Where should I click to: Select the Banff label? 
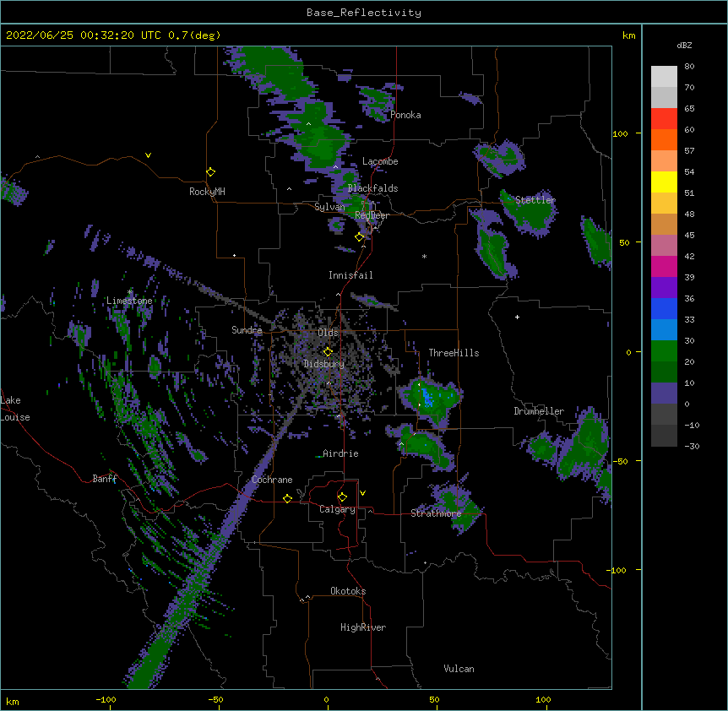[105, 479]
